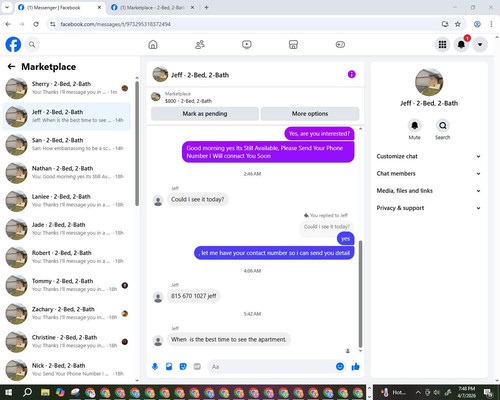The height and width of the screenshot is (400, 500).
Task: Bookmark this page with the star icon
Action: click(458, 24)
